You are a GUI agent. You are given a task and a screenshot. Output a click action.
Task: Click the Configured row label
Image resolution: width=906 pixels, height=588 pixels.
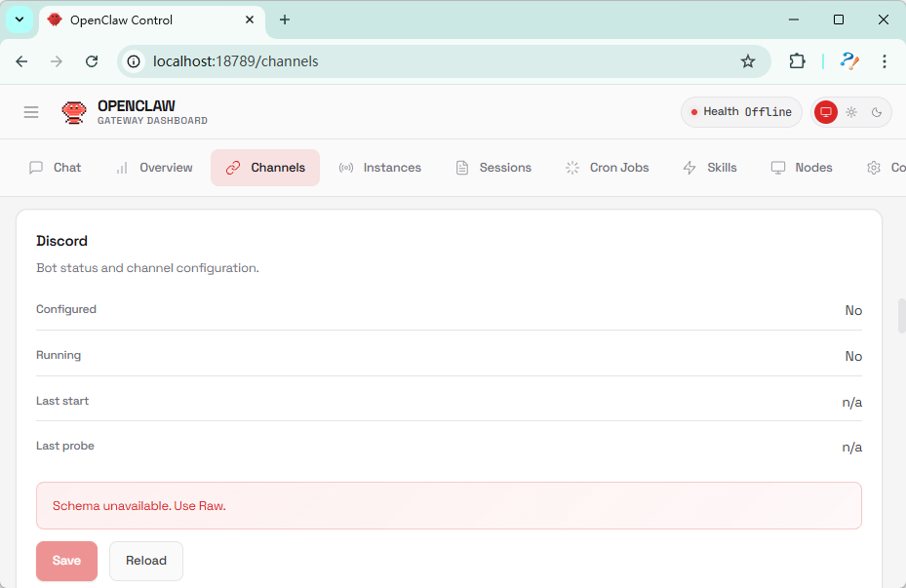tap(66, 309)
